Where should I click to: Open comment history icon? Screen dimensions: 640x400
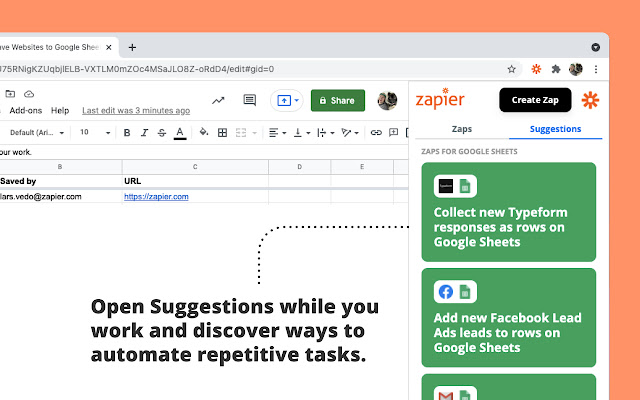pyautogui.click(x=249, y=100)
